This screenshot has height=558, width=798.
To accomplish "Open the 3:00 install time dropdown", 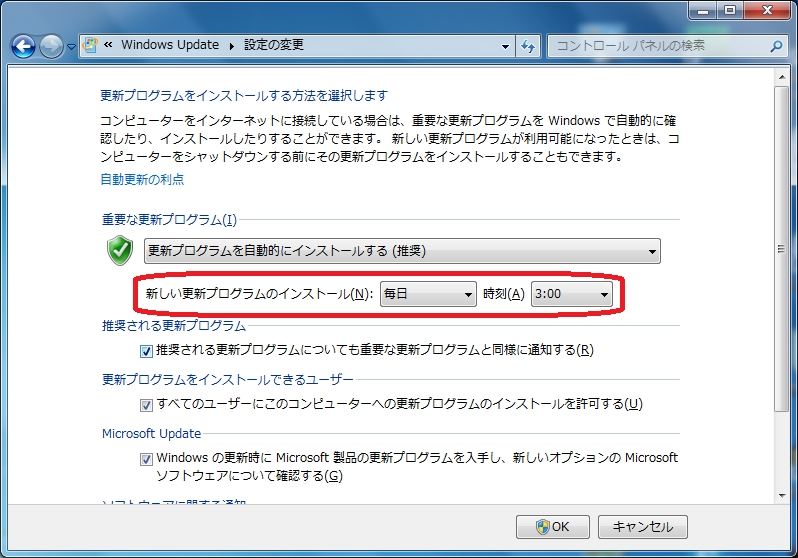I will coord(572,294).
